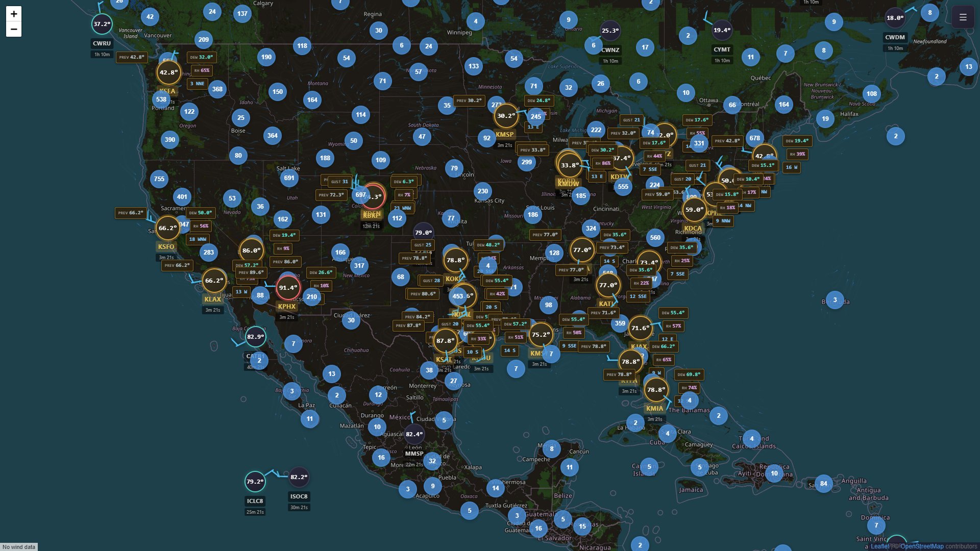
Task: Select the CWDM marker showing 18.0°
Action: [x=894, y=18]
